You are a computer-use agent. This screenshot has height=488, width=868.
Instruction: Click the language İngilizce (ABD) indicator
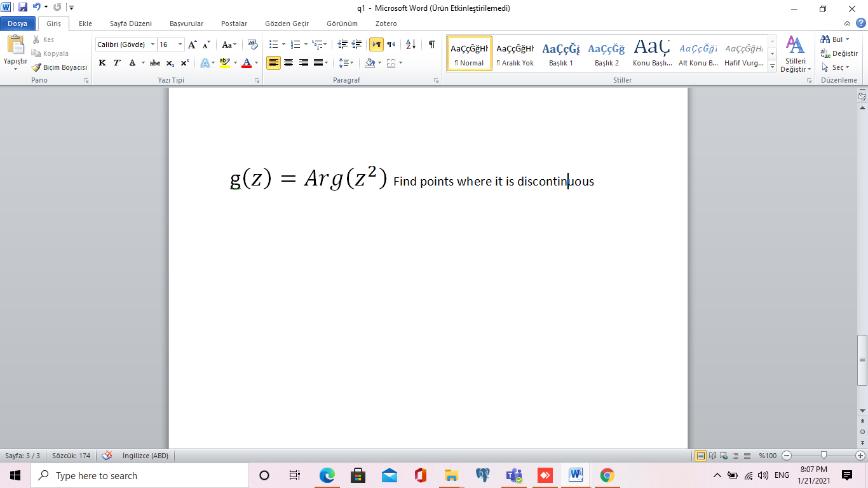tap(146, 456)
